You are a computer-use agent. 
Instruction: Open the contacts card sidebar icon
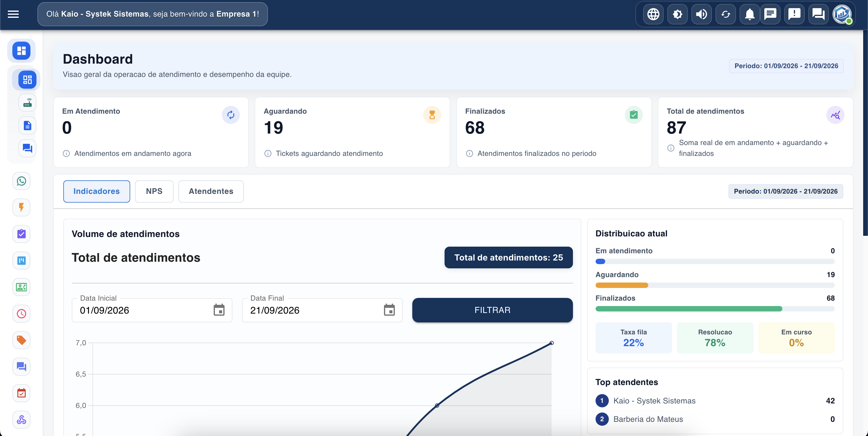click(21, 287)
